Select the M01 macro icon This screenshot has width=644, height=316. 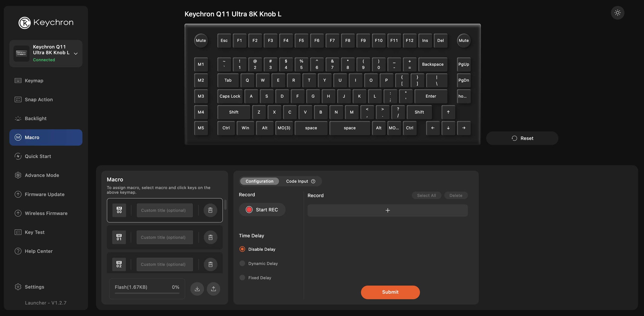click(x=119, y=237)
